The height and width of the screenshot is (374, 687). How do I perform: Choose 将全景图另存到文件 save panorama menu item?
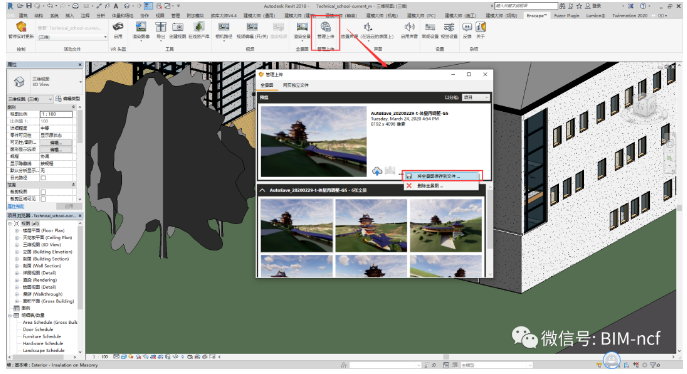(x=441, y=176)
